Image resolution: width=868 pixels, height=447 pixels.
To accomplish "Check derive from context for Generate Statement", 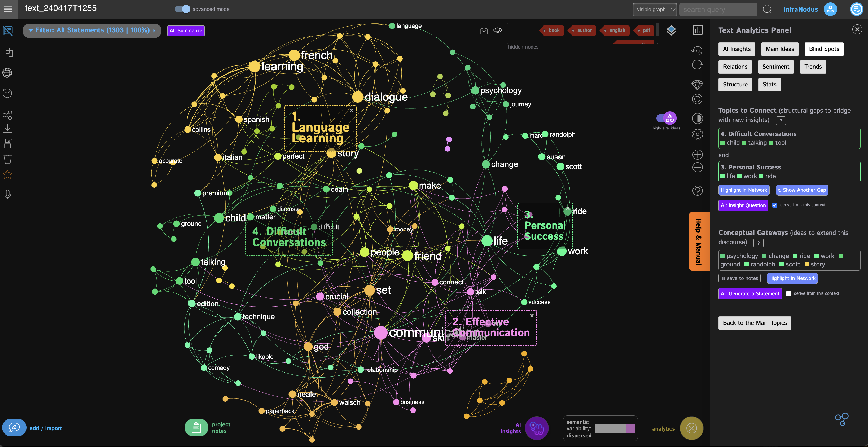I will click(788, 293).
